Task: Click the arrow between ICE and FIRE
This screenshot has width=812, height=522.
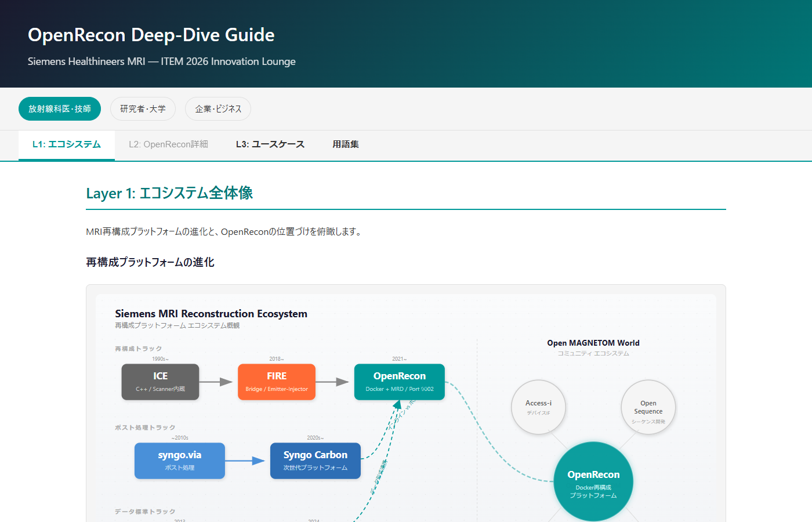Action: (x=218, y=382)
